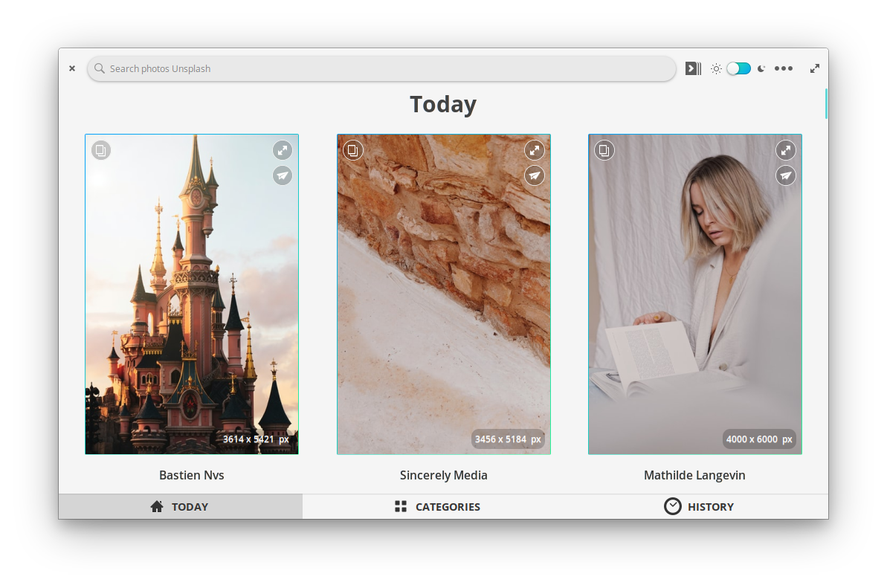The width and height of the screenshot is (887, 588).
Task: Toggle the light/dark theme switch
Action: click(739, 68)
